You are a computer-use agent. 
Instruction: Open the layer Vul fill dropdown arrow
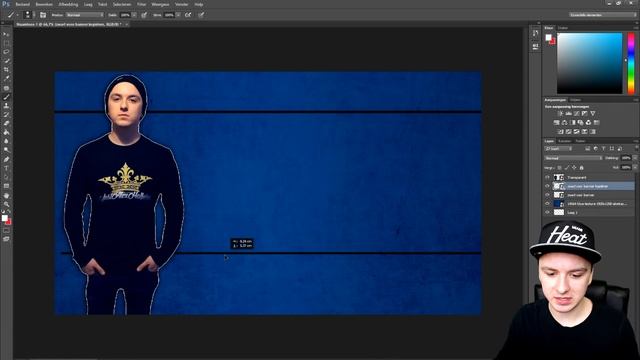[635, 167]
